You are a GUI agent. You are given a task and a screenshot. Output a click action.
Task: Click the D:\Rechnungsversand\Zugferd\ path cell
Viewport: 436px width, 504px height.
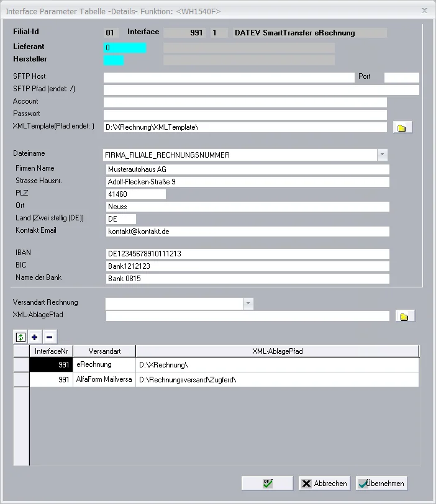coord(278,380)
